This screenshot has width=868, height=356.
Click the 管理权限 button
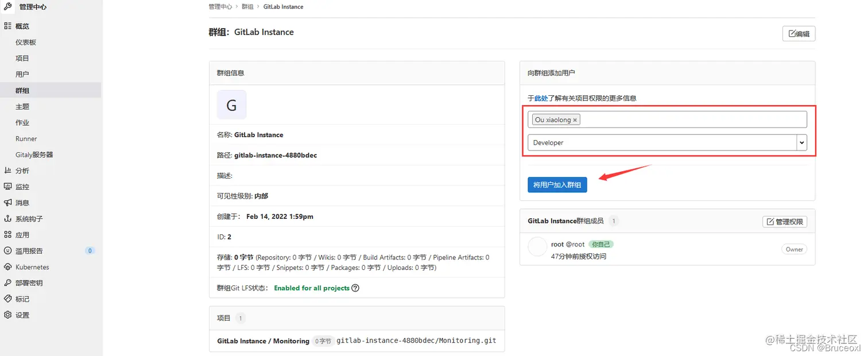click(785, 222)
